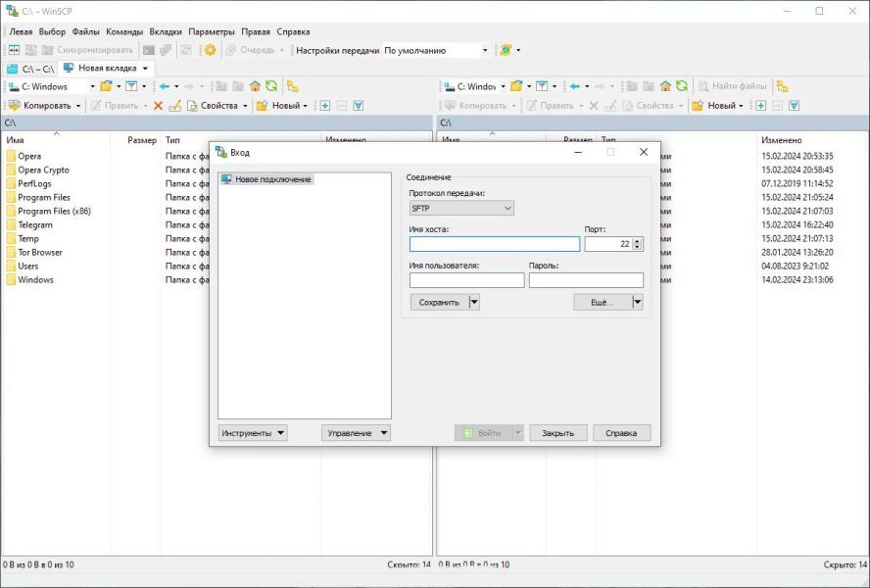Click select files plus icon, right panel
Screen dimensions: 870x588
[x=760, y=106]
